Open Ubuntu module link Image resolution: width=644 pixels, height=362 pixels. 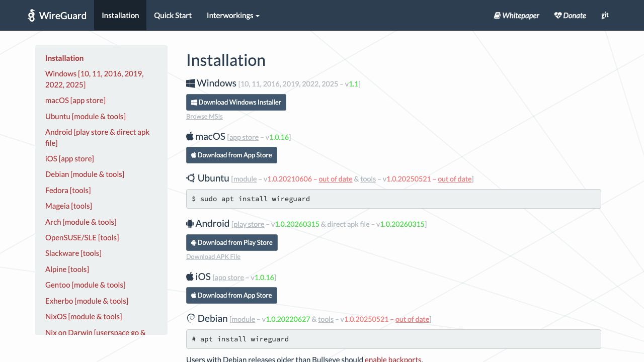(x=245, y=179)
